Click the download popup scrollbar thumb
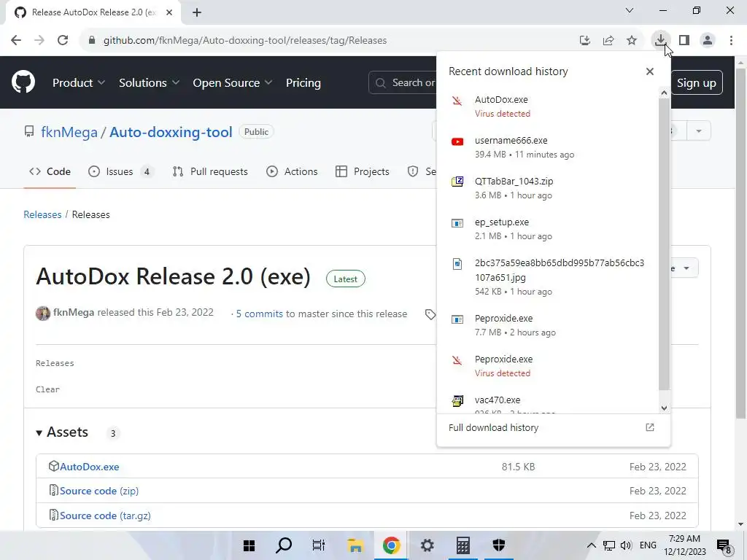Viewport: 747px width, 560px height. click(x=664, y=245)
